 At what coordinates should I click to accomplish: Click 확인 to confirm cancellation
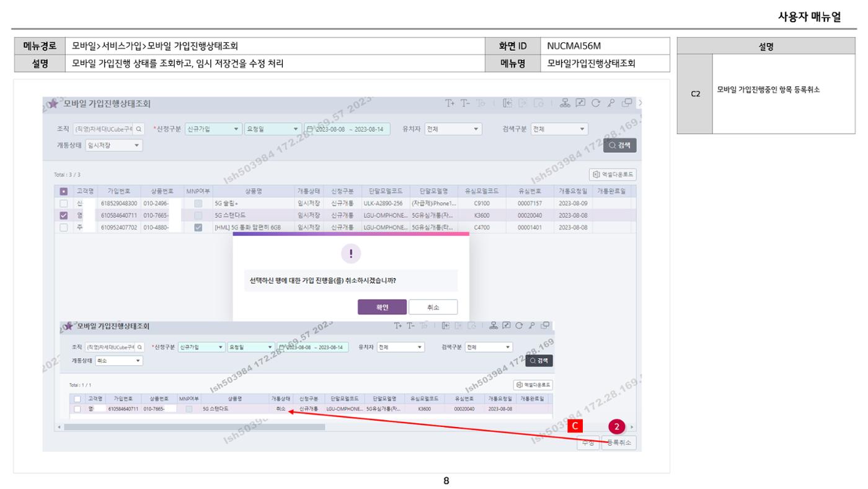click(x=382, y=307)
